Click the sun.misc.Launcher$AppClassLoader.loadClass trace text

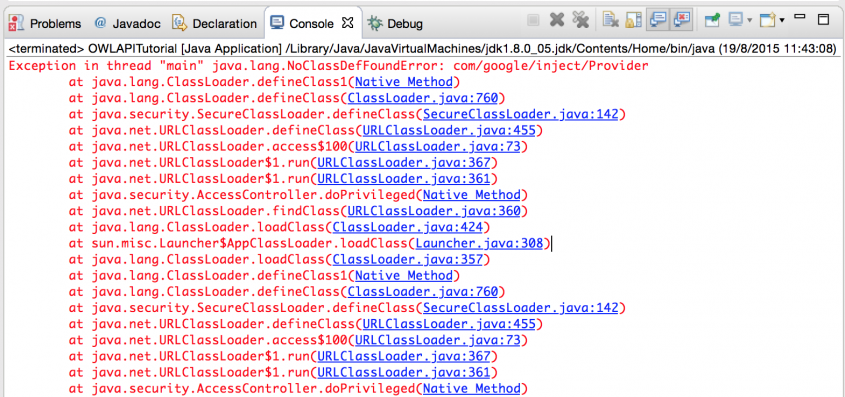pos(250,243)
